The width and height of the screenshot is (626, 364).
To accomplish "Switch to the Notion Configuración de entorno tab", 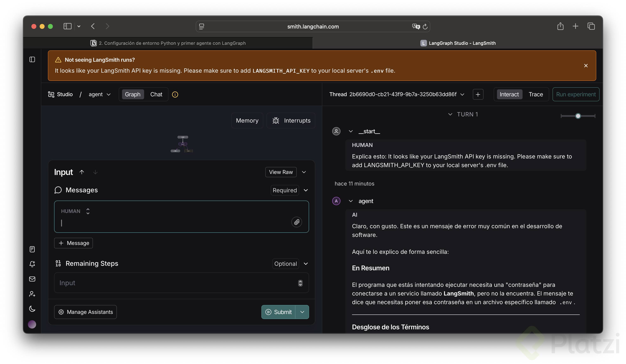I will point(168,43).
